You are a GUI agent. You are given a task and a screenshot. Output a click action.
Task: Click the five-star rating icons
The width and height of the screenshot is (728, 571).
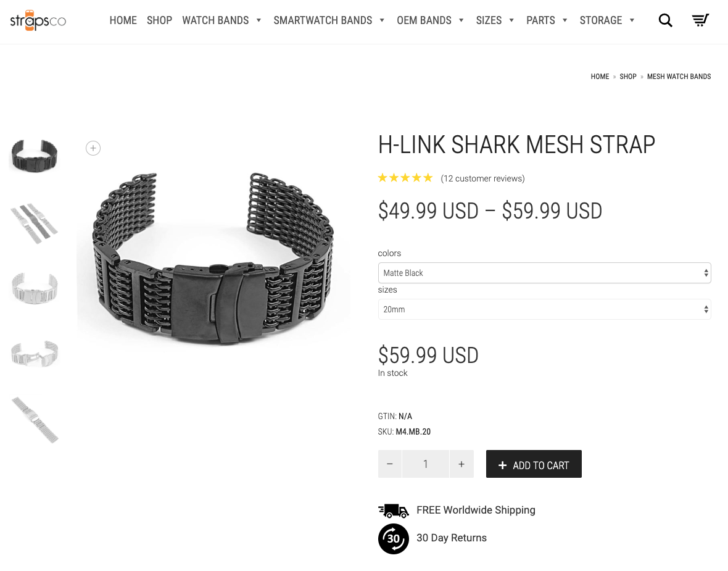coord(405,178)
